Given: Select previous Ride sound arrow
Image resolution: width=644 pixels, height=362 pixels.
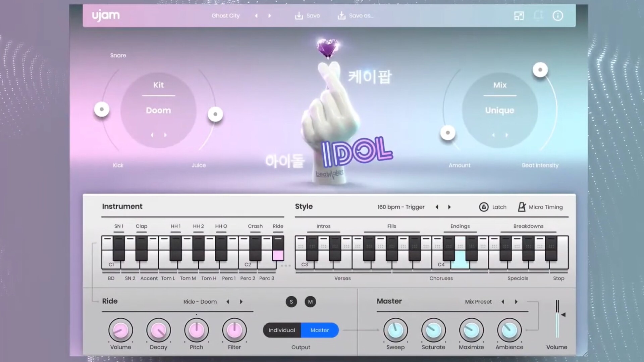Looking at the screenshot, I should click(x=228, y=302).
